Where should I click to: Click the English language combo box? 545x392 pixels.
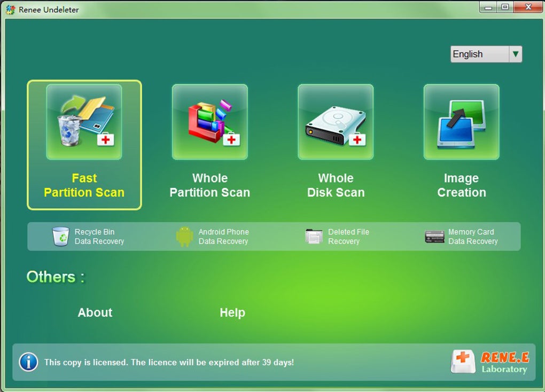point(486,54)
